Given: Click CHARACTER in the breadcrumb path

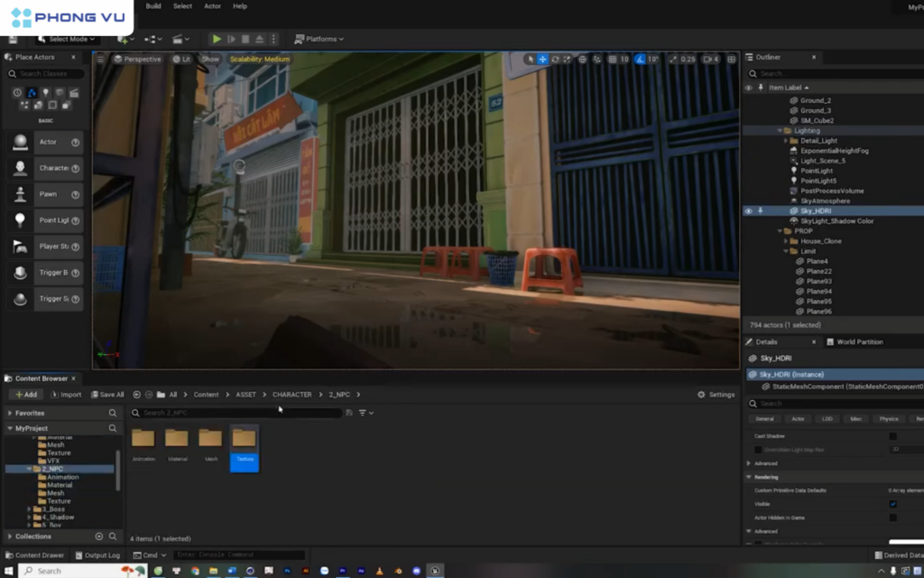Looking at the screenshot, I should pos(291,396).
